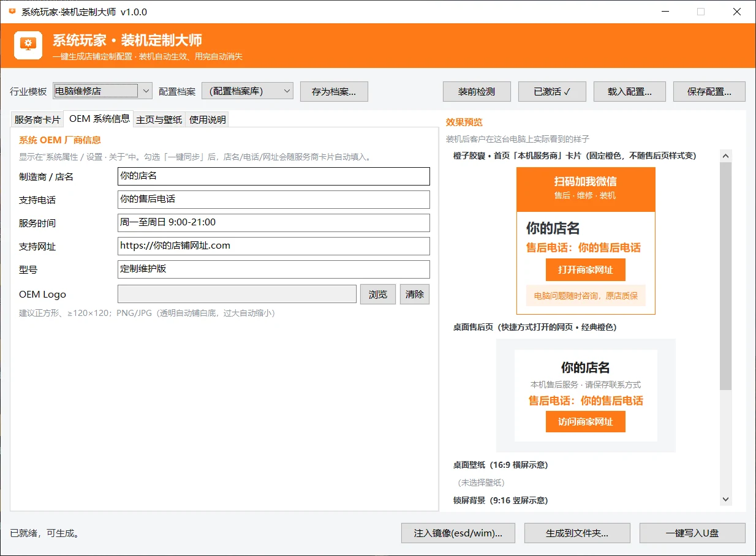Click 注入镜像(esd/wim)... button

pos(458,533)
